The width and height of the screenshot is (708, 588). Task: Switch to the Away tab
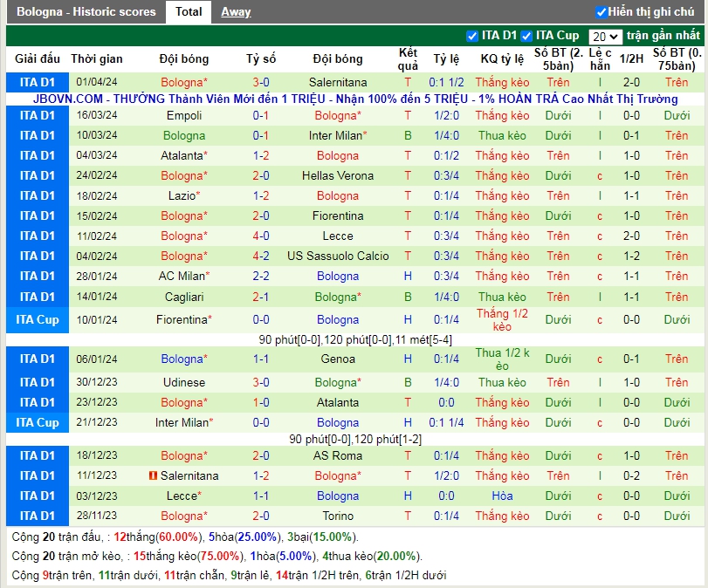236,12
